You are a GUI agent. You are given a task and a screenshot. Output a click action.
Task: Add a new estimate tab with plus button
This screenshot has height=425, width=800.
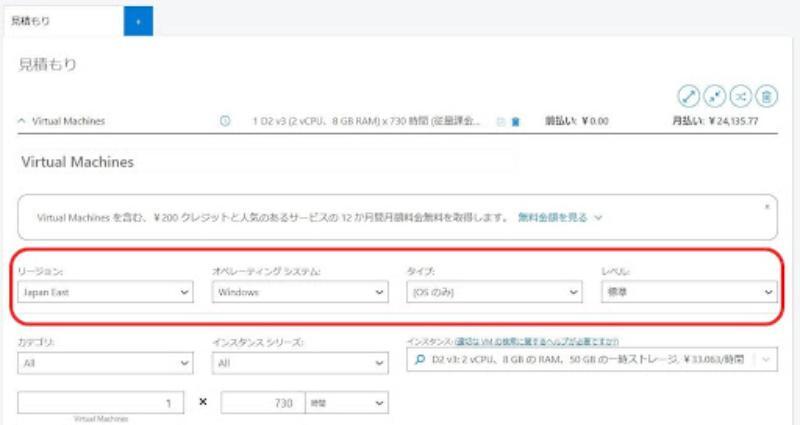click(138, 20)
